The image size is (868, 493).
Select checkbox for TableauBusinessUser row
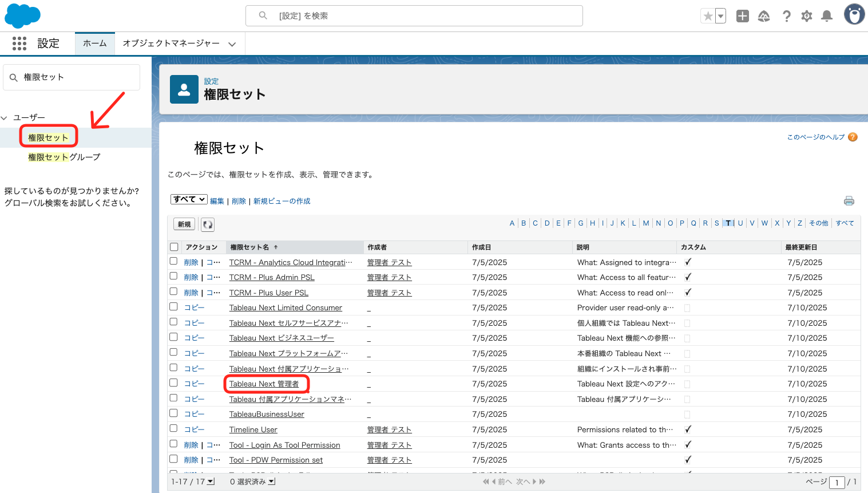[x=173, y=413]
